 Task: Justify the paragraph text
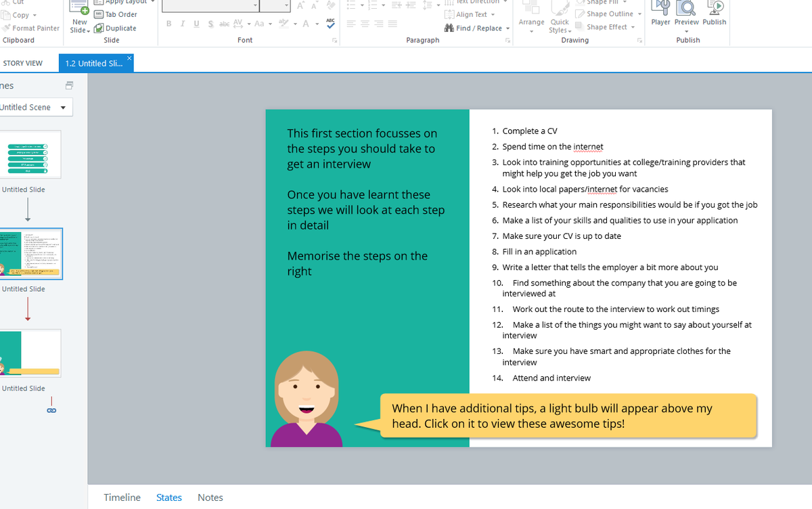[392, 24]
